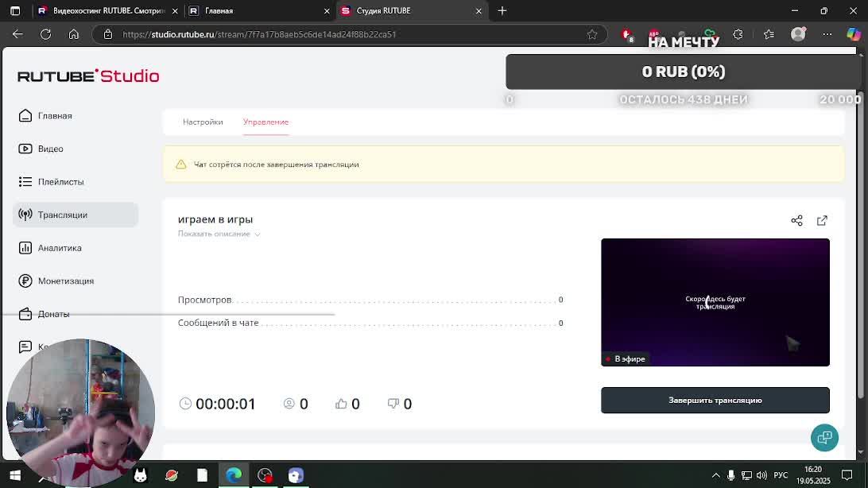Click the share stream icon
This screenshot has height=488, width=868.
coord(796,221)
